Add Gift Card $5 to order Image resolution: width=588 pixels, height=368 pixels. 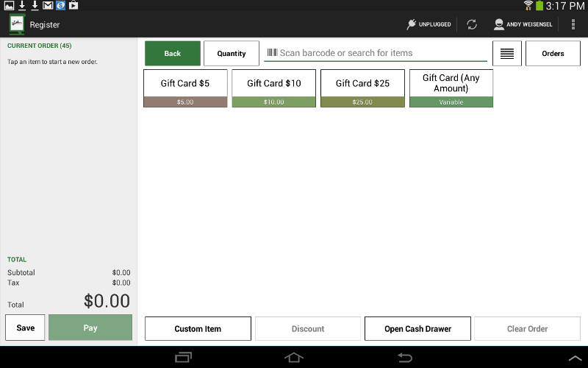(185, 88)
